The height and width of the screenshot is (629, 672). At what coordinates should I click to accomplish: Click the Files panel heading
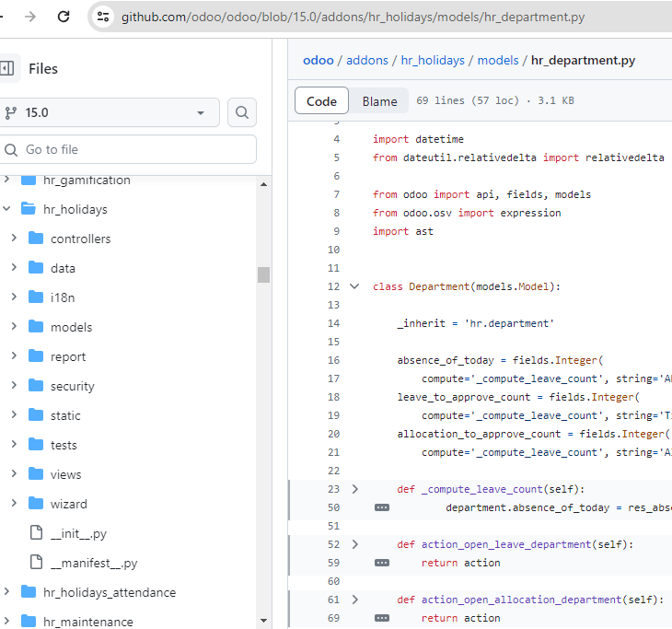[43, 68]
